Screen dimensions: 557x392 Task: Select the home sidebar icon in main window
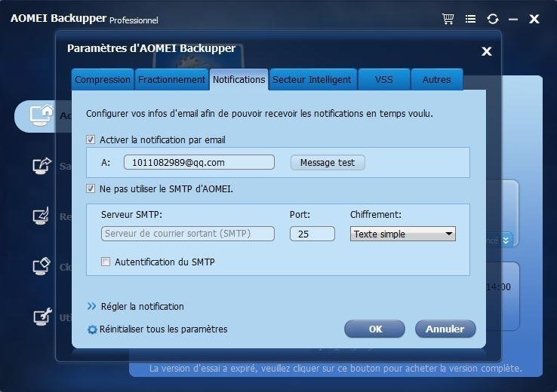click(x=42, y=115)
